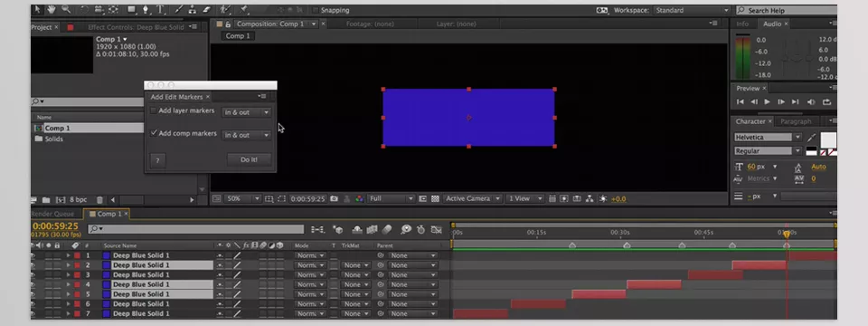Viewport: 868px width, 326px height.
Task: Toggle the transparency grid icon
Action: (435, 198)
